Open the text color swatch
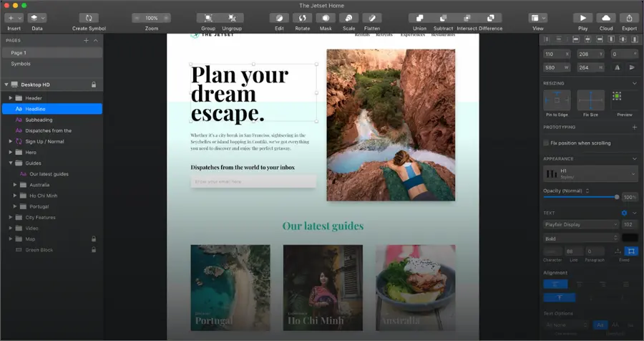 [630, 238]
